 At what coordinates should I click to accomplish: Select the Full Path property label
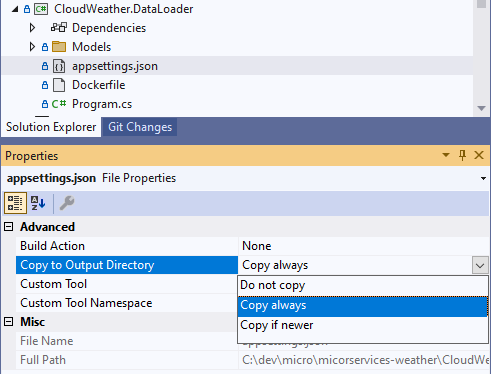[43, 360]
